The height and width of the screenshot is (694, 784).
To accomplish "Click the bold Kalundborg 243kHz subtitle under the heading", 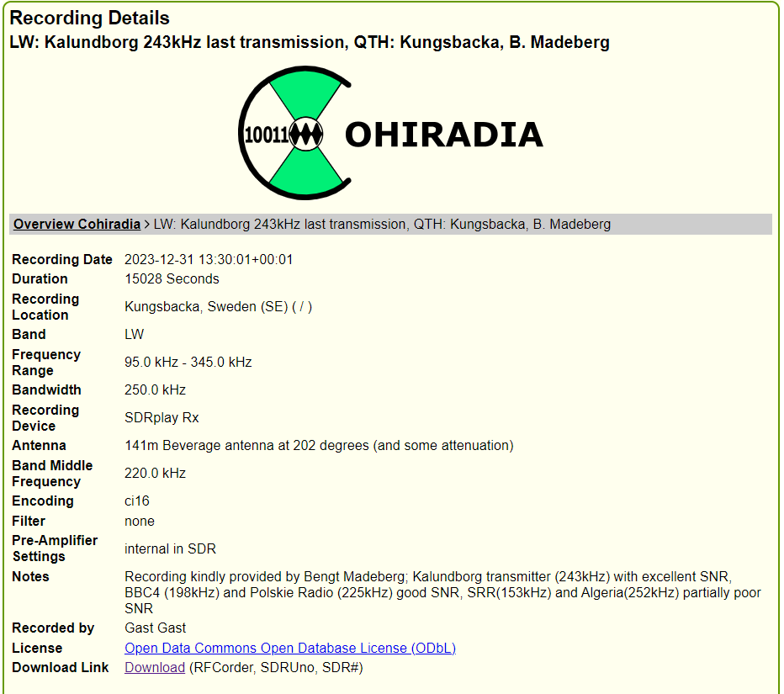I will pyautogui.click(x=310, y=42).
